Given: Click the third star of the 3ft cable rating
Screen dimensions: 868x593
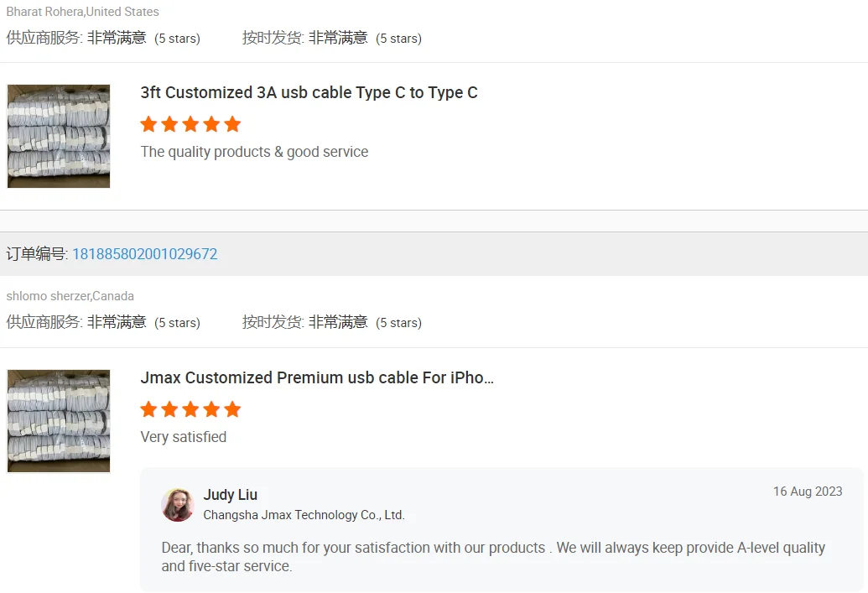Looking at the screenshot, I should click(190, 125).
